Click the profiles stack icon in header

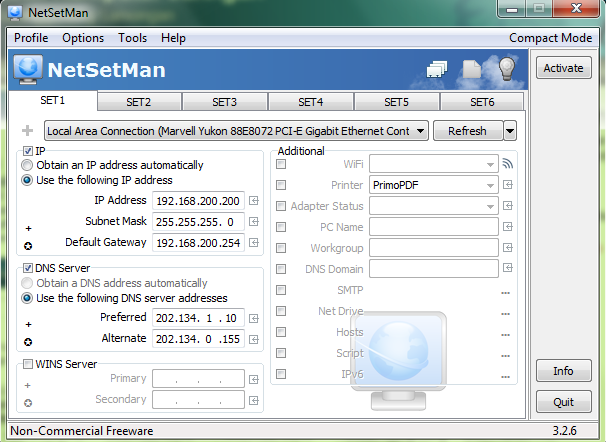[x=437, y=70]
